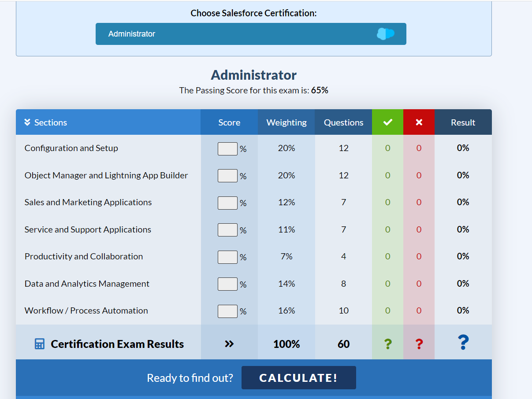532x399 pixels.
Task: Click the Certification Exam Results label
Action: click(117, 344)
